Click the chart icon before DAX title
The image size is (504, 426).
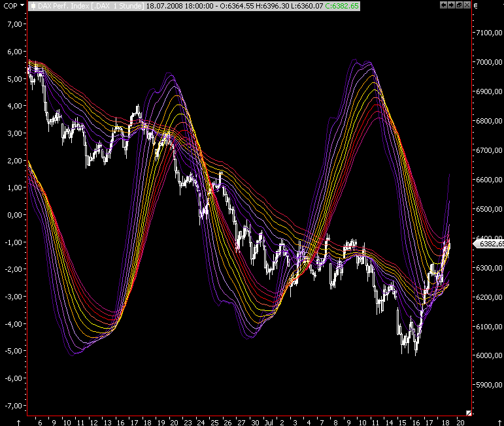click(33, 5)
